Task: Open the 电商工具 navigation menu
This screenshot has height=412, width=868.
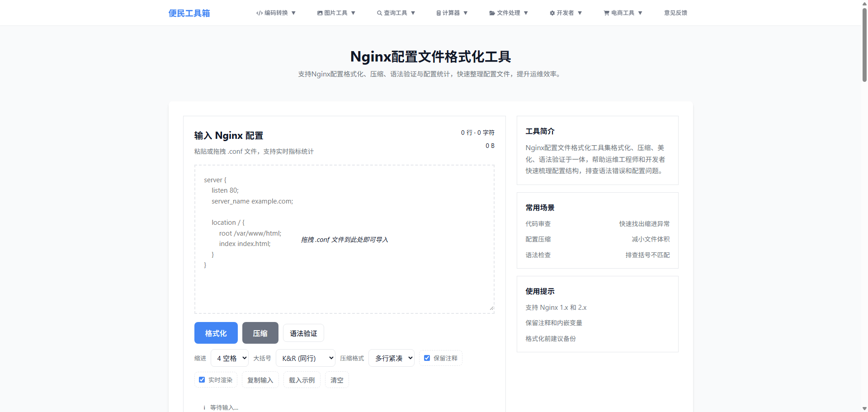Action: tap(623, 13)
